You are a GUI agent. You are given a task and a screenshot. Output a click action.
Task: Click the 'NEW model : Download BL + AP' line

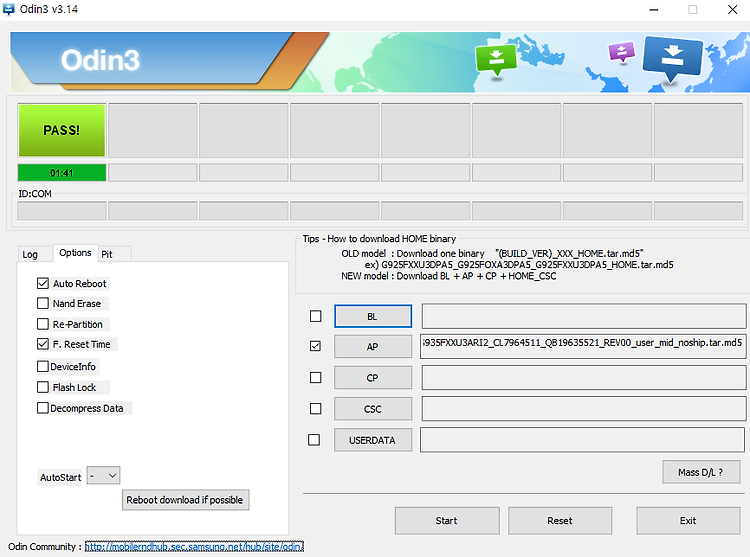click(x=448, y=276)
